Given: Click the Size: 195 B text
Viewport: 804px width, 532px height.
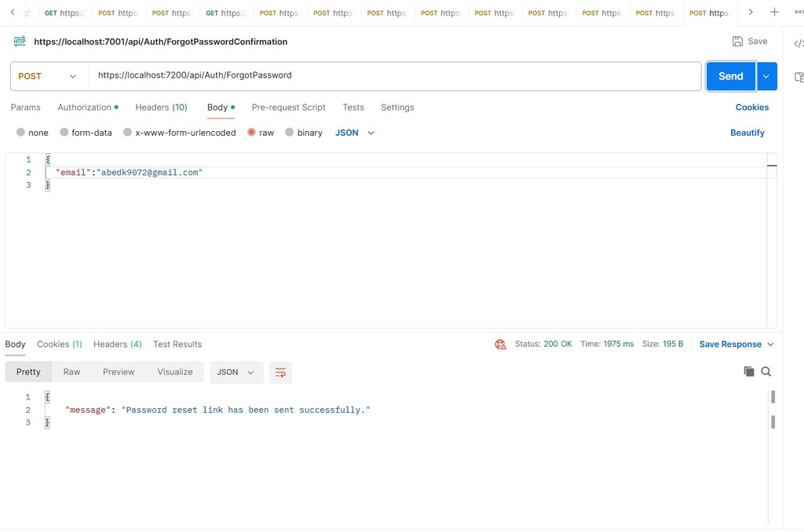Looking at the screenshot, I should click(x=663, y=344).
